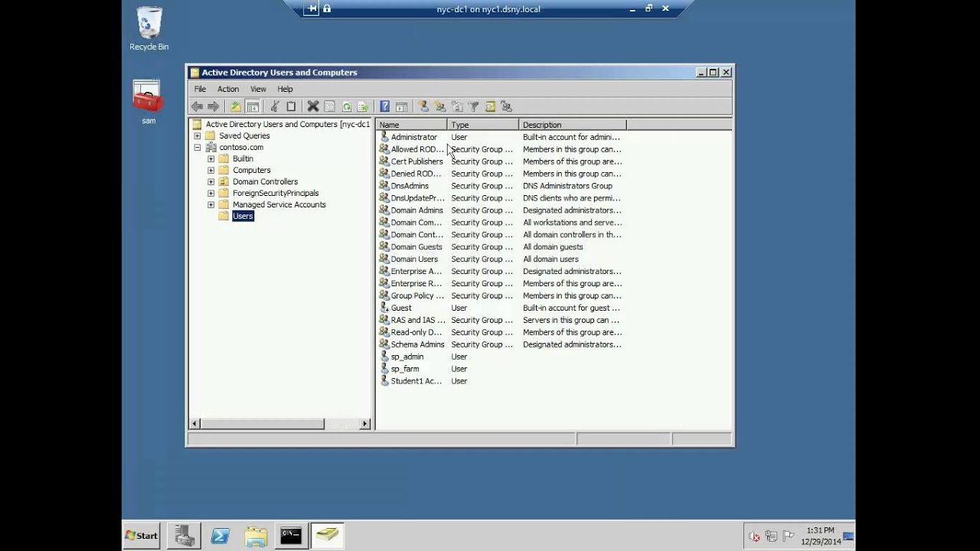Expand the Saved Queries node
Screen dimensions: 980x551
[197, 135]
